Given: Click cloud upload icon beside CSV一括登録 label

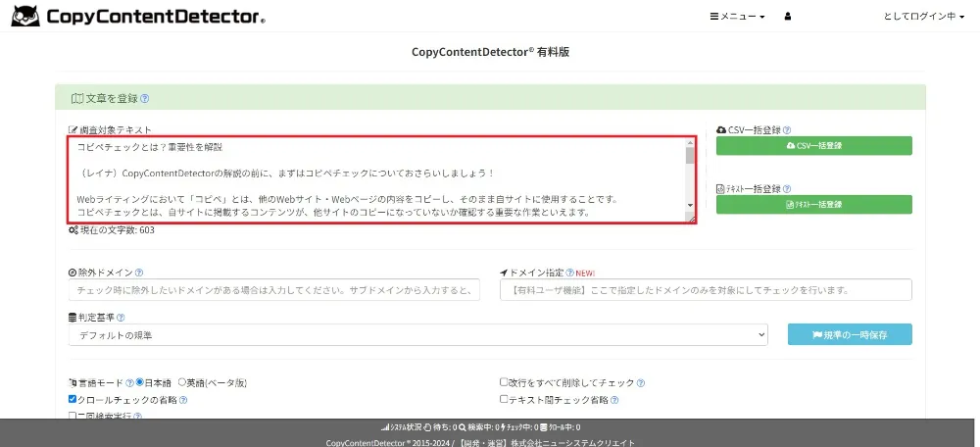Looking at the screenshot, I should (x=721, y=130).
